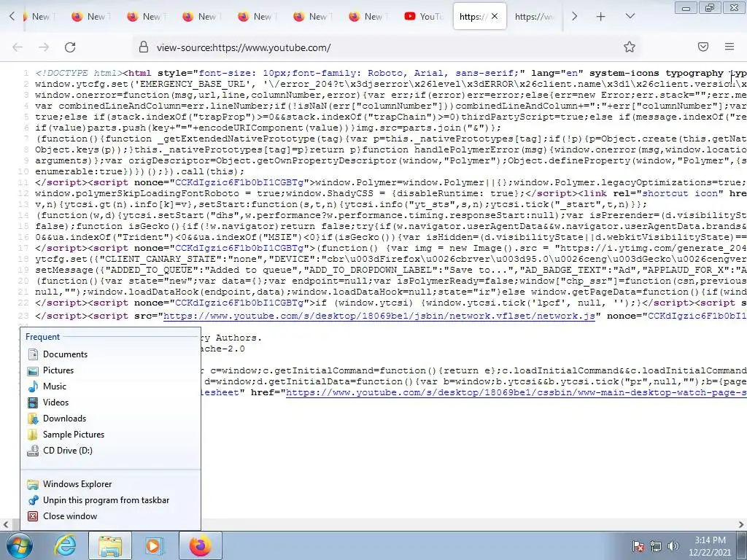The width and height of the screenshot is (747, 560).
Task: Click the reload page icon
Action: point(70,47)
